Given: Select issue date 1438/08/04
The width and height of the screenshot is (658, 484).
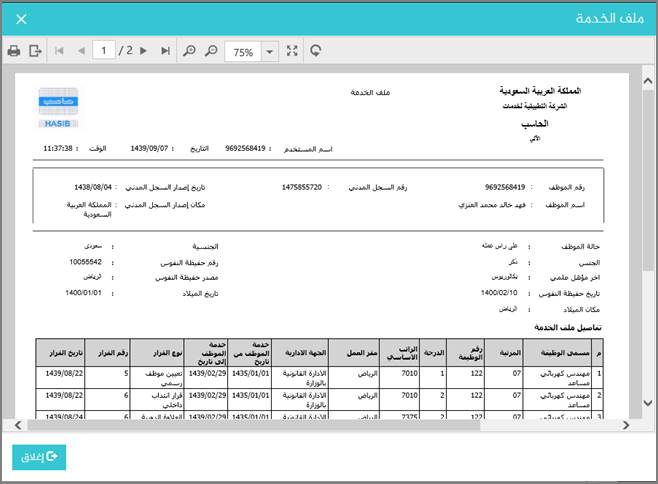Looking at the screenshot, I should click(x=93, y=187).
